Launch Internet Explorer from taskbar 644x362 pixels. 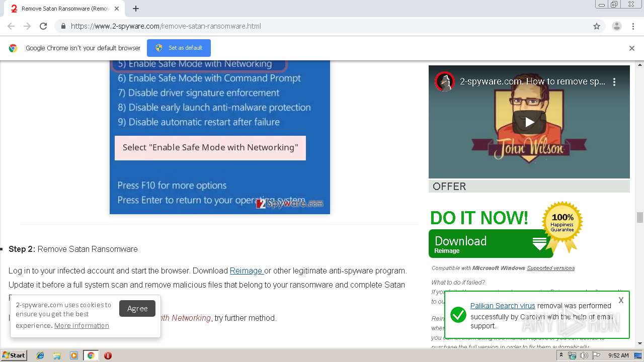pyautogui.click(x=40, y=355)
